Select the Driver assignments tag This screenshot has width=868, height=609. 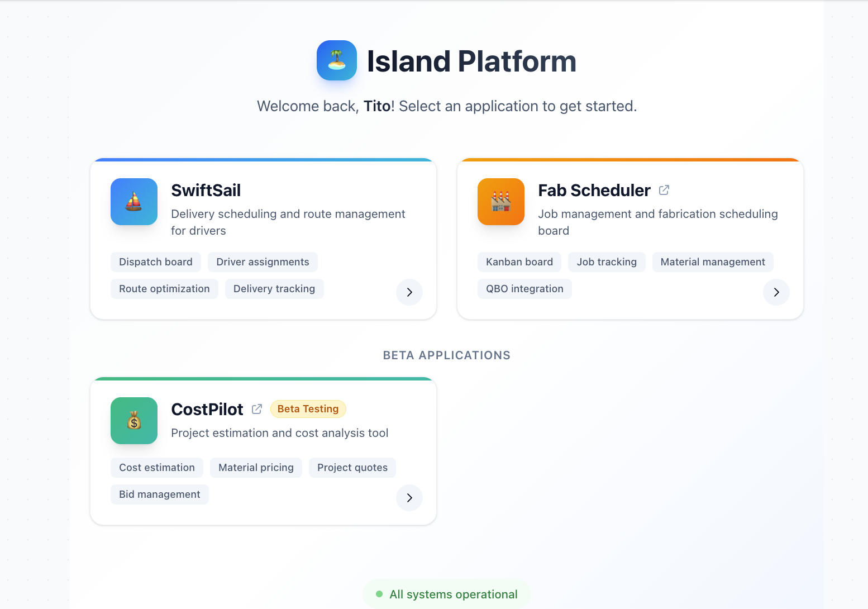pos(263,262)
